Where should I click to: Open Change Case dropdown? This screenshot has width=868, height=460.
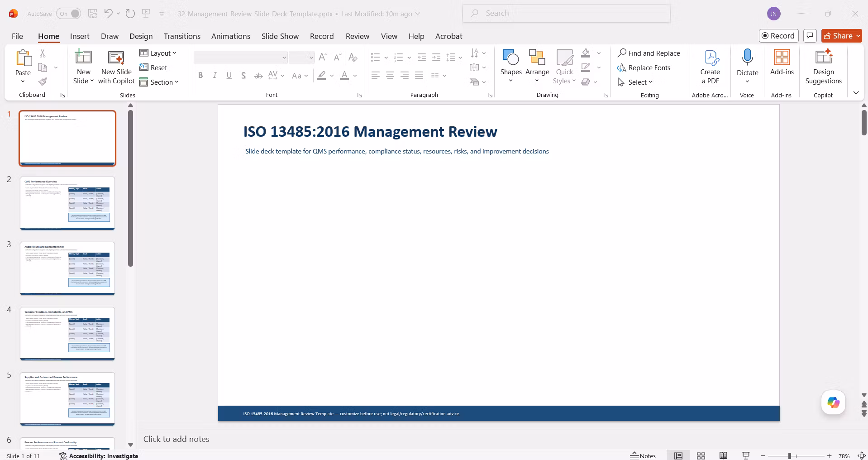click(299, 76)
